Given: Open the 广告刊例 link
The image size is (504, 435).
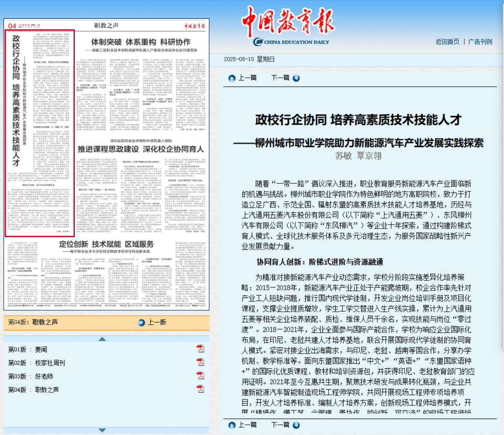Looking at the screenshot, I should tap(480, 42).
